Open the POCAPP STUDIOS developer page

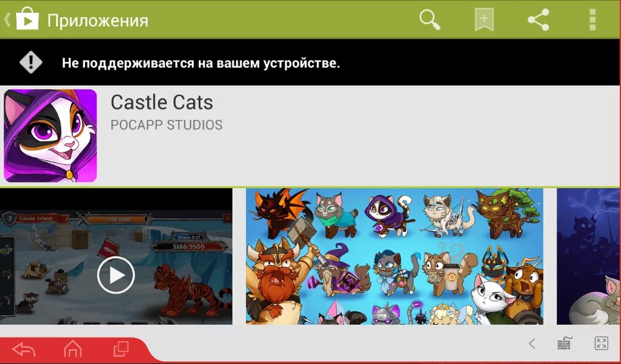[167, 125]
